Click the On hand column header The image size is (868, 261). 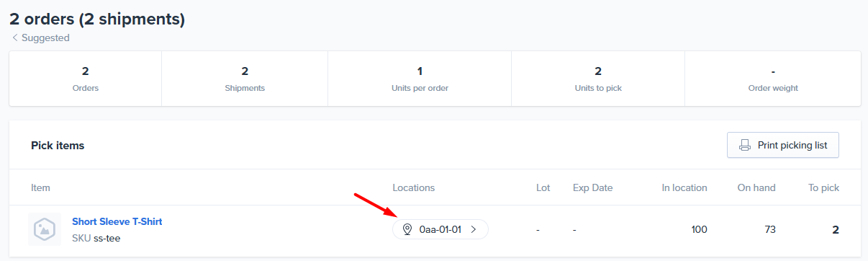[x=756, y=187]
